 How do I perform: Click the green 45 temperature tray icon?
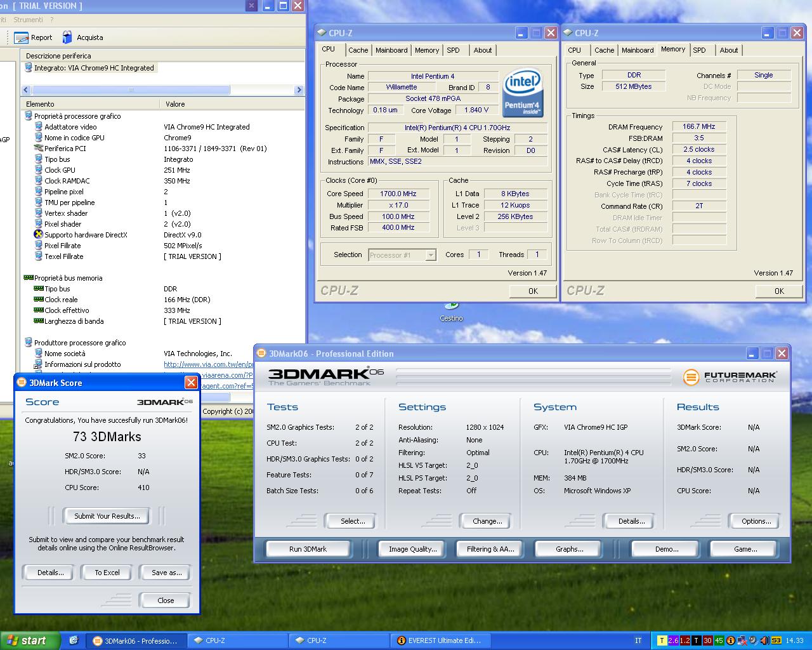click(719, 640)
